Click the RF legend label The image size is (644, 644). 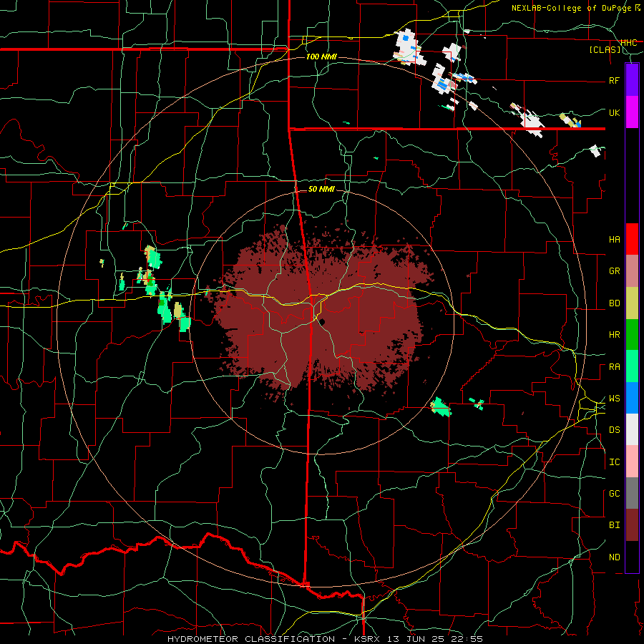coord(614,80)
